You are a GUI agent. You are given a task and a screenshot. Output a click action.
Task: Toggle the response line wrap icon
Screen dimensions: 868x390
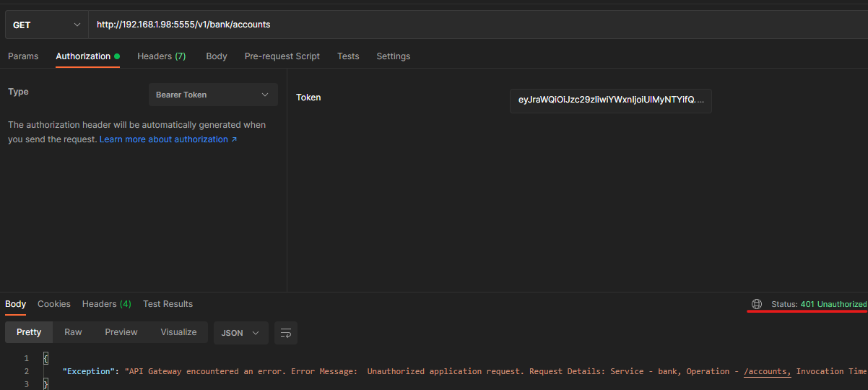[x=286, y=332]
